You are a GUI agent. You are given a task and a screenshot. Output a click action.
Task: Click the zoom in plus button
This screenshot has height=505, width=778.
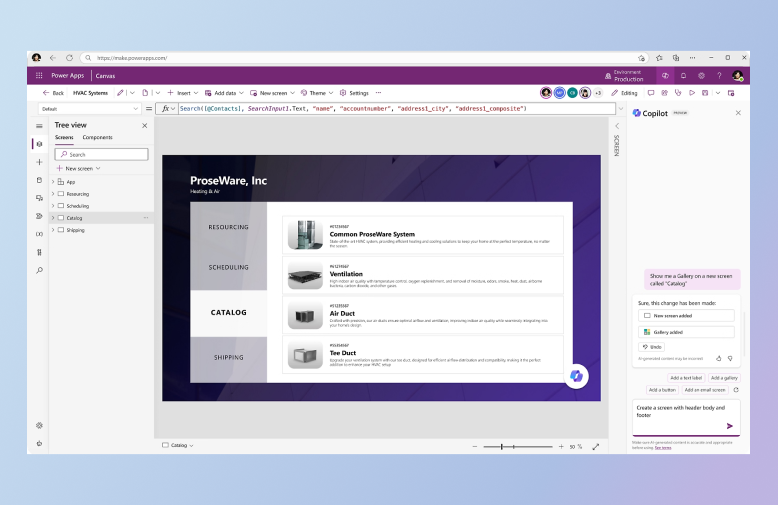pyautogui.click(x=561, y=446)
